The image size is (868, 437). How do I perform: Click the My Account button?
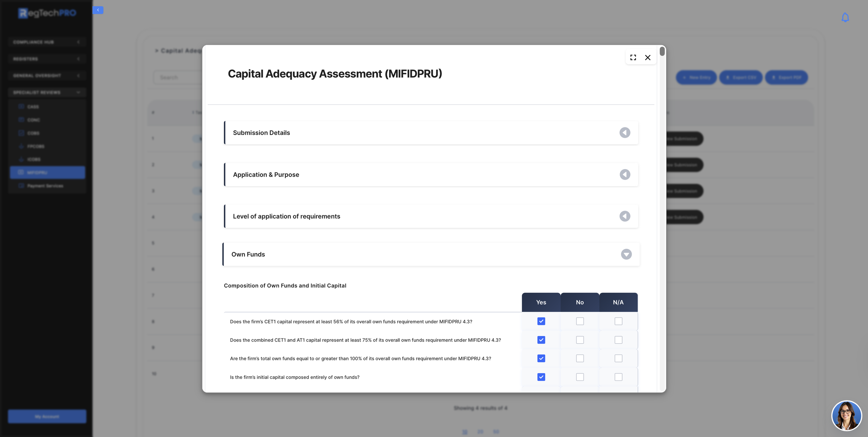coord(47,416)
